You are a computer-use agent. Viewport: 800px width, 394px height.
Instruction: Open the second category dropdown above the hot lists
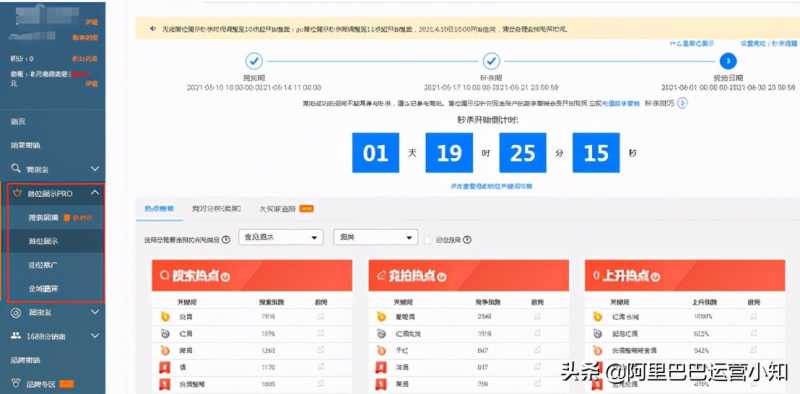376,237
